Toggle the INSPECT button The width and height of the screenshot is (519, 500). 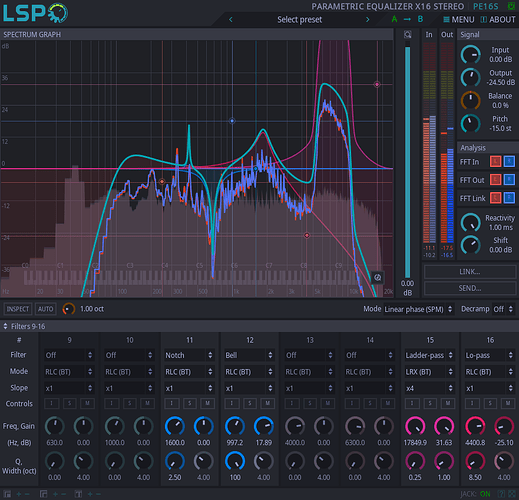click(18, 309)
